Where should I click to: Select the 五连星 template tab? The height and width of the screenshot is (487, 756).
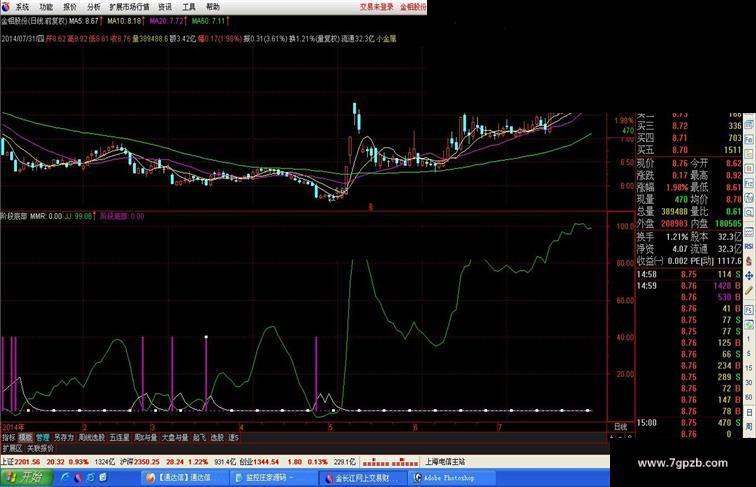[x=120, y=437]
